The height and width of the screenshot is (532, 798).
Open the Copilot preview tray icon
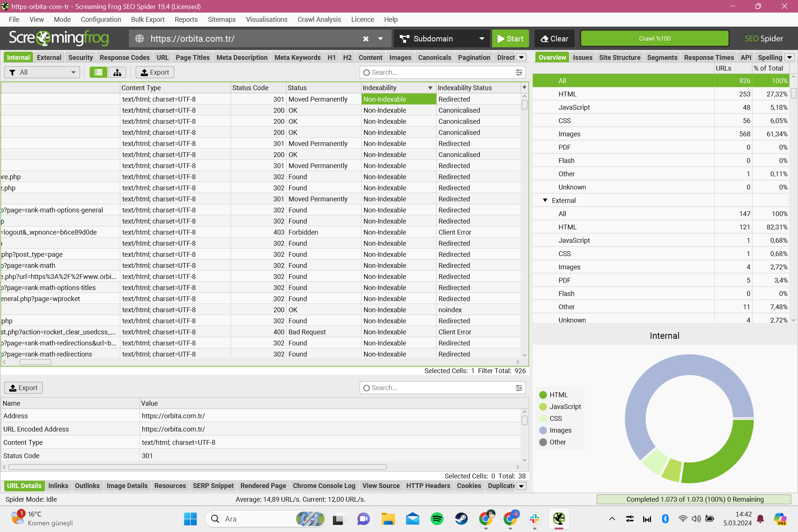point(780,519)
